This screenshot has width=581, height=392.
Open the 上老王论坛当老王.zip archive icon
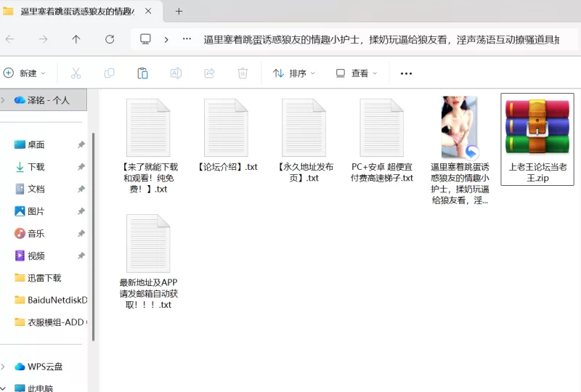(537, 127)
